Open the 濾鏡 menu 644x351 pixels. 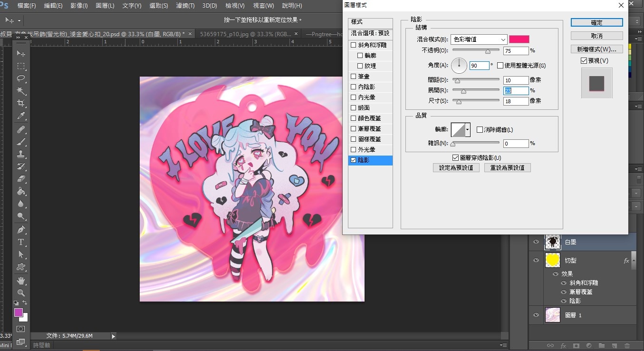185,6
